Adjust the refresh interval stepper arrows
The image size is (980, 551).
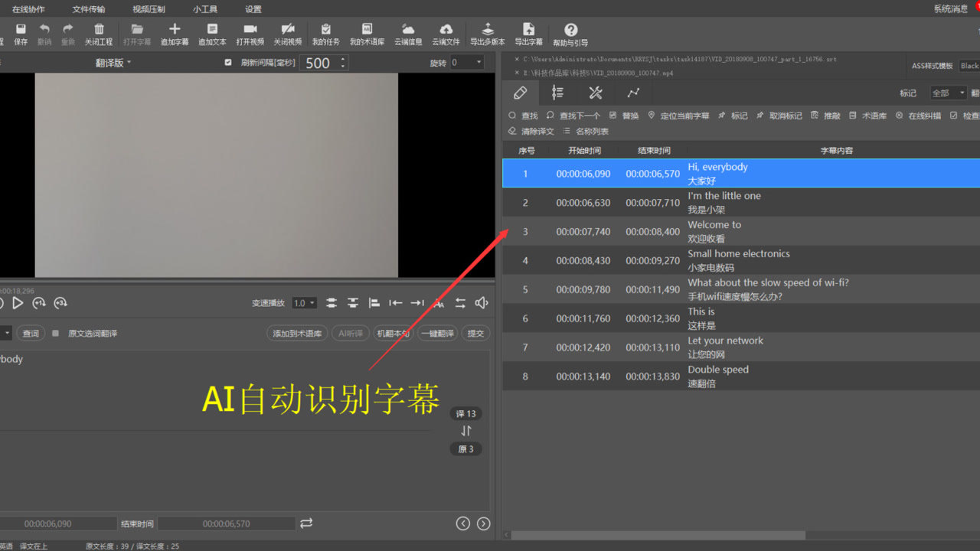point(342,63)
